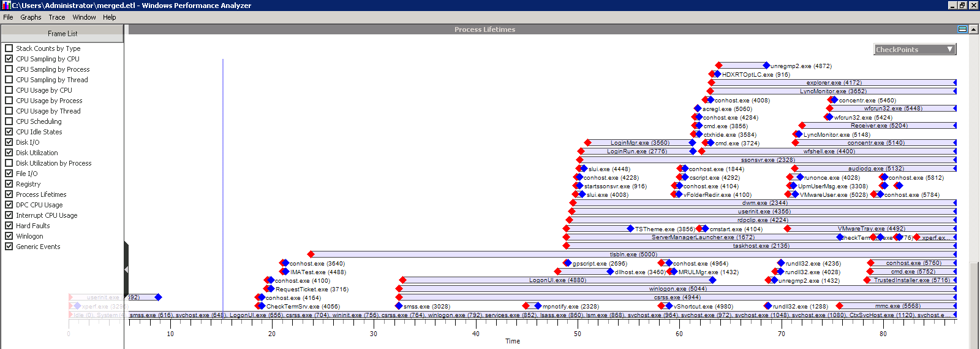Viewport: 980px width, 349px height.
Task: Click red start diamond of gpscript.exe (2696)
Action: pyautogui.click(x=567, y=263)
